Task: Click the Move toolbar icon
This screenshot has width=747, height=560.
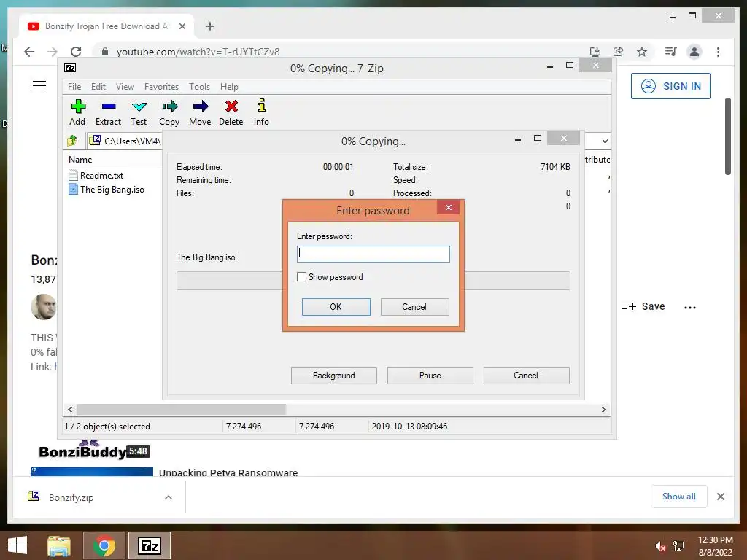Action: click(200, 112)
